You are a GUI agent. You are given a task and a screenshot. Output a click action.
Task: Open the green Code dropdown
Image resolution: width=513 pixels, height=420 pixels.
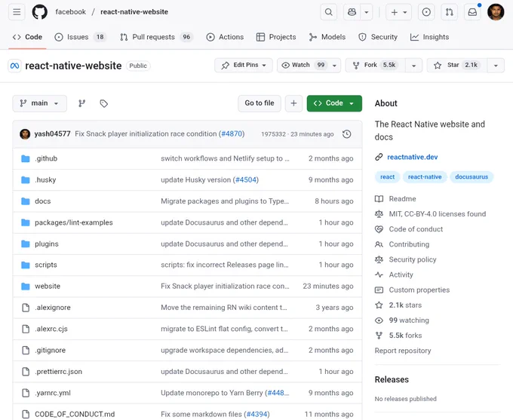pos(334,103)
